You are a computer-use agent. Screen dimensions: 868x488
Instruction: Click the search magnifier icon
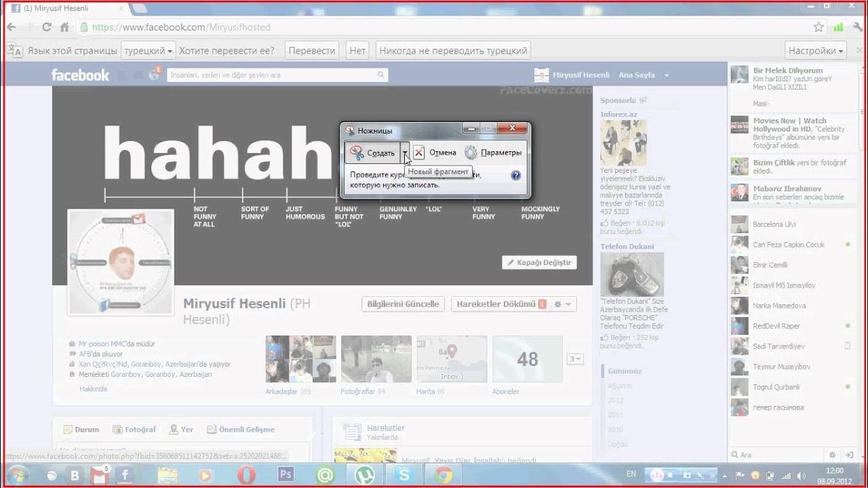381,75
